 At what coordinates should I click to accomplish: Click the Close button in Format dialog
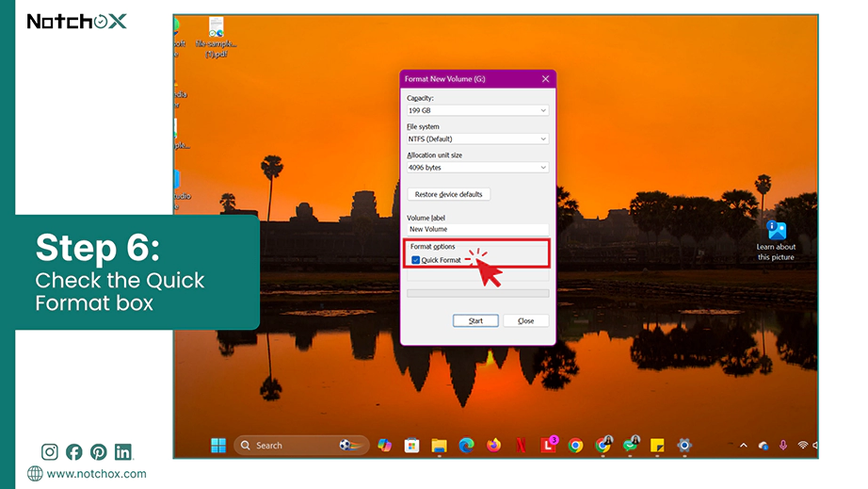point(526,320)
